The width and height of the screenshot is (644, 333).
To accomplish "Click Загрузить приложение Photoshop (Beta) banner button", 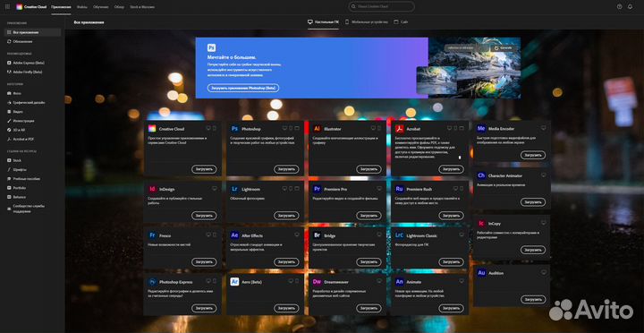I will pyautogui.click(x=243, y=88).
